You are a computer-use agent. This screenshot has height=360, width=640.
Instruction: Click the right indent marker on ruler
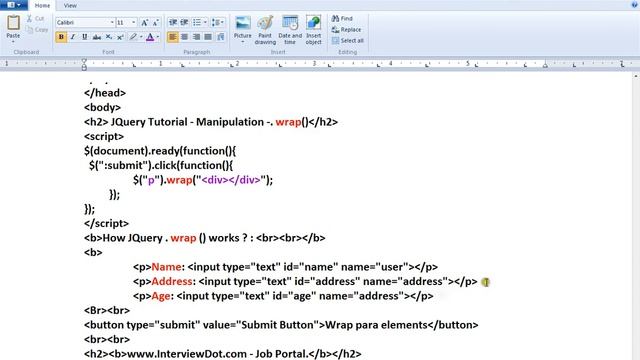click(x=545, y=65)
